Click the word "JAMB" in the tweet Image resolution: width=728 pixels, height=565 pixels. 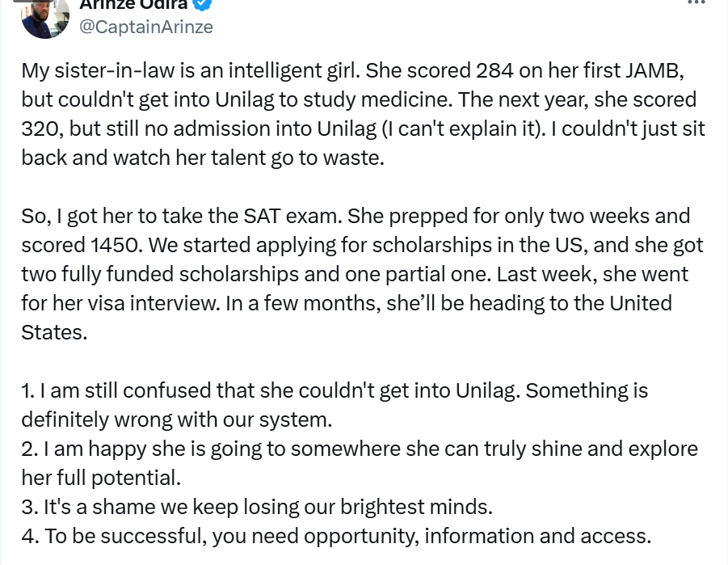point(654,70)
